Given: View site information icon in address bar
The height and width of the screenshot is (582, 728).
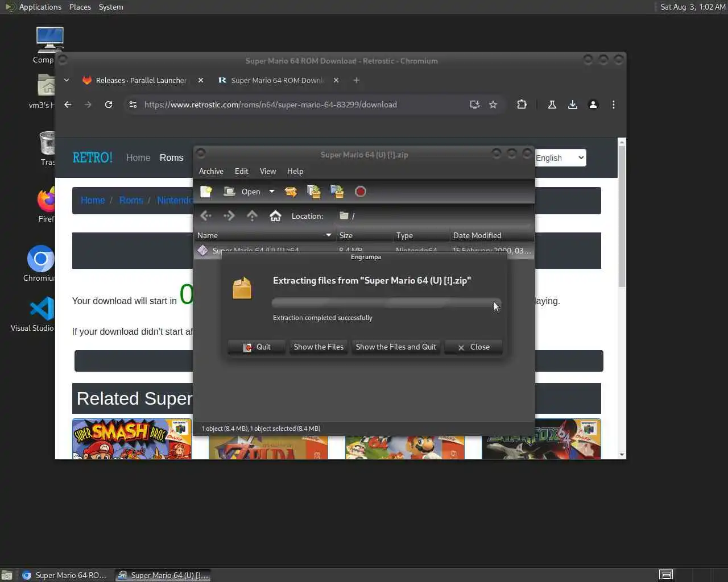Looking at the screenshot, I should click(x=133, y=105).
